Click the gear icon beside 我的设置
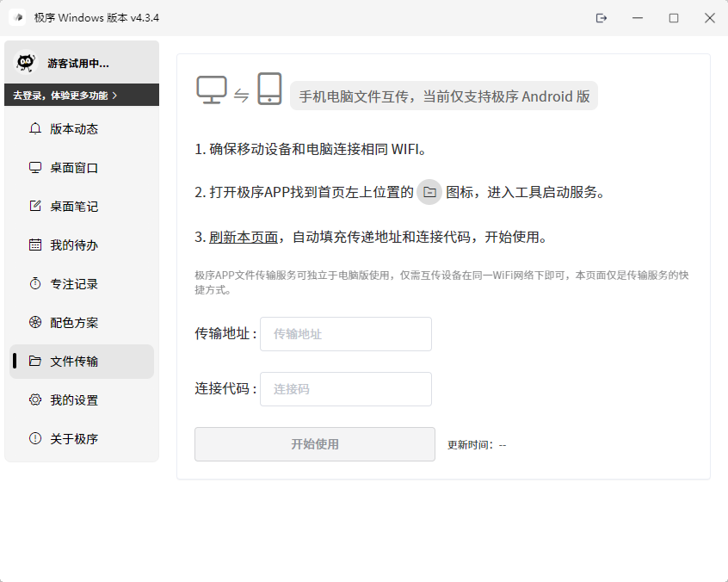 35,400
